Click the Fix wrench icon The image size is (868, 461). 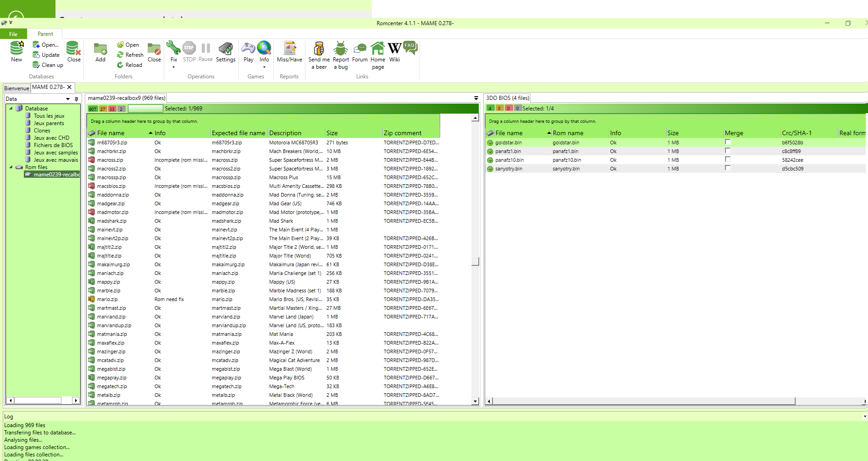point(173,48)
